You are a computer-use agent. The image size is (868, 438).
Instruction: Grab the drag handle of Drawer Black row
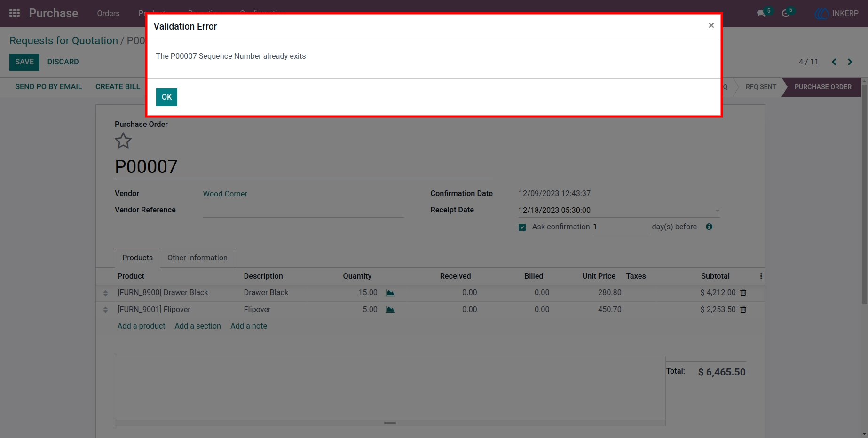tap(105, 293)
